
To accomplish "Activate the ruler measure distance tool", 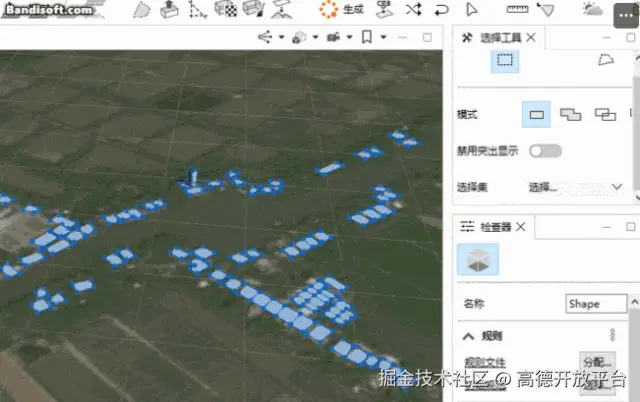I will pos(517,9).
